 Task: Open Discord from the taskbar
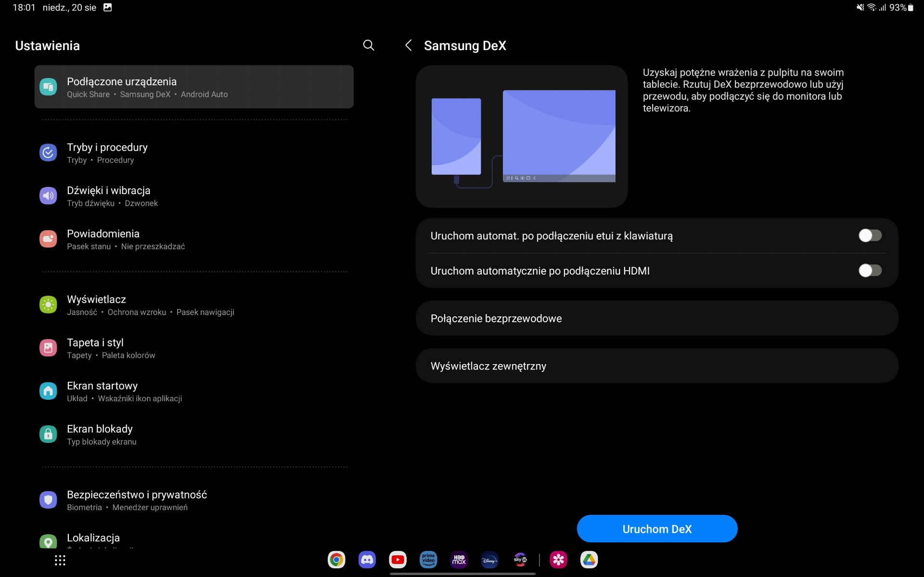367,560
